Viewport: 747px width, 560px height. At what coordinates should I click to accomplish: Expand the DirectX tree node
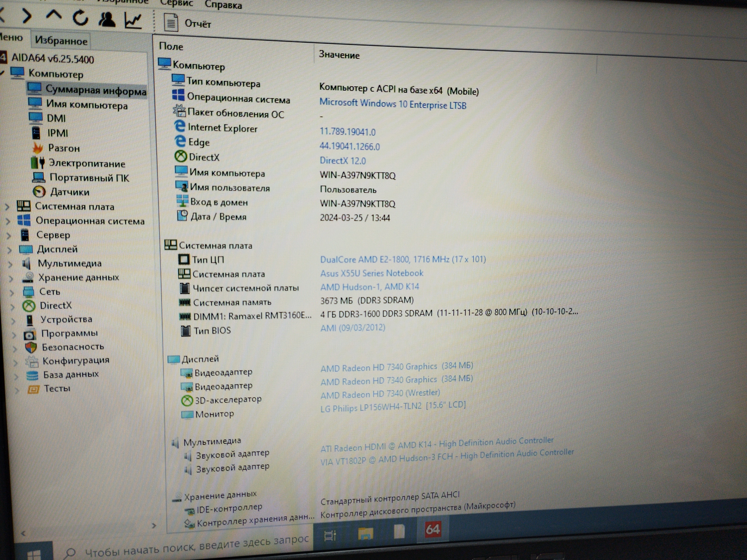click(x=12, y=306)
